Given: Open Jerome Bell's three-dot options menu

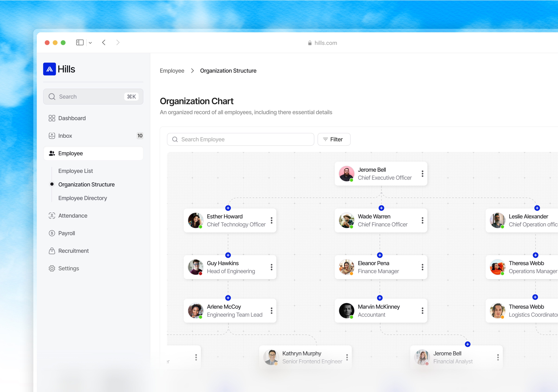Looking at the screenshot, I should pyautogui.click(x=422, y=173).
